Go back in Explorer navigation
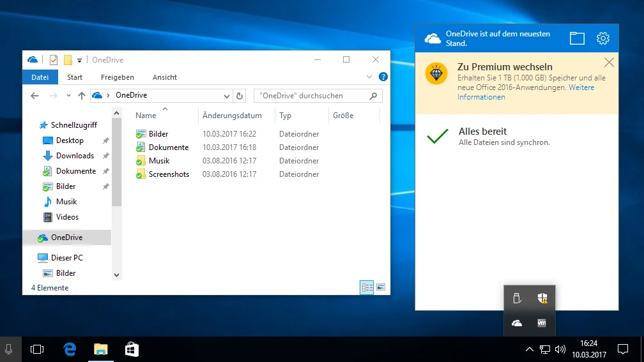 click(x=34, y=96)
